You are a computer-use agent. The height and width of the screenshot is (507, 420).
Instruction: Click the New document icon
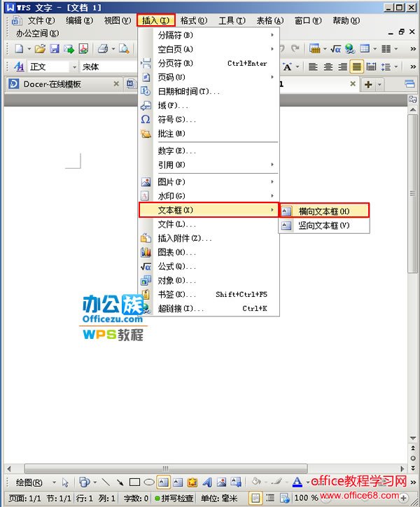point(20,49)
